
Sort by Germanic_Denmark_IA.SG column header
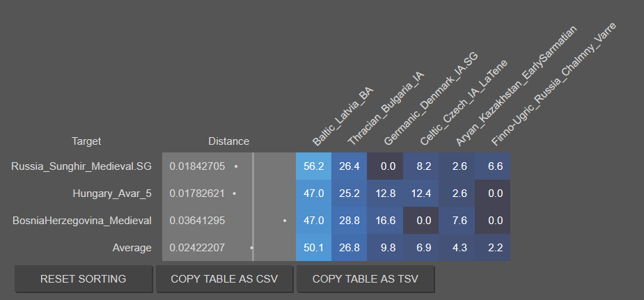click(431, 99)
